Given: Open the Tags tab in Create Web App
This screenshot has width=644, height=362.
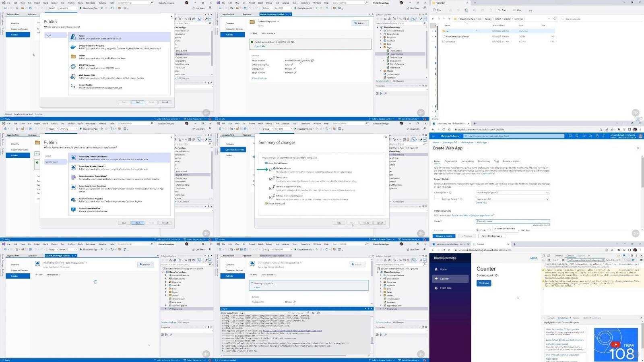Looking at the screenshot, I should [496, 161].
